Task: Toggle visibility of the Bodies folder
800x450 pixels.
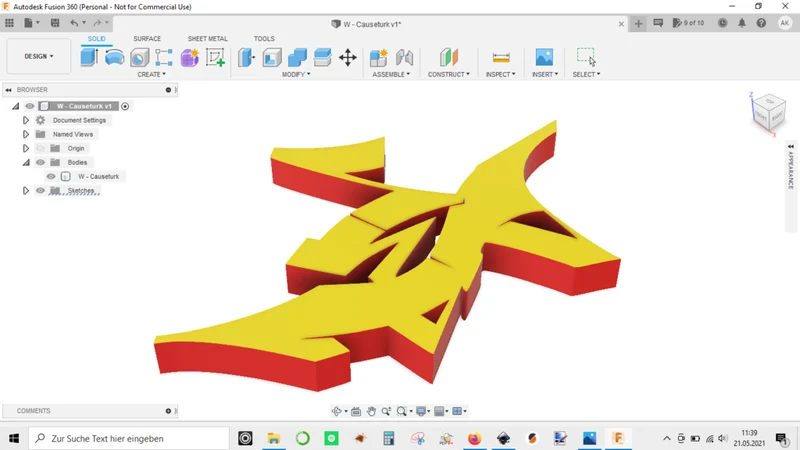Action: [40, 162]
